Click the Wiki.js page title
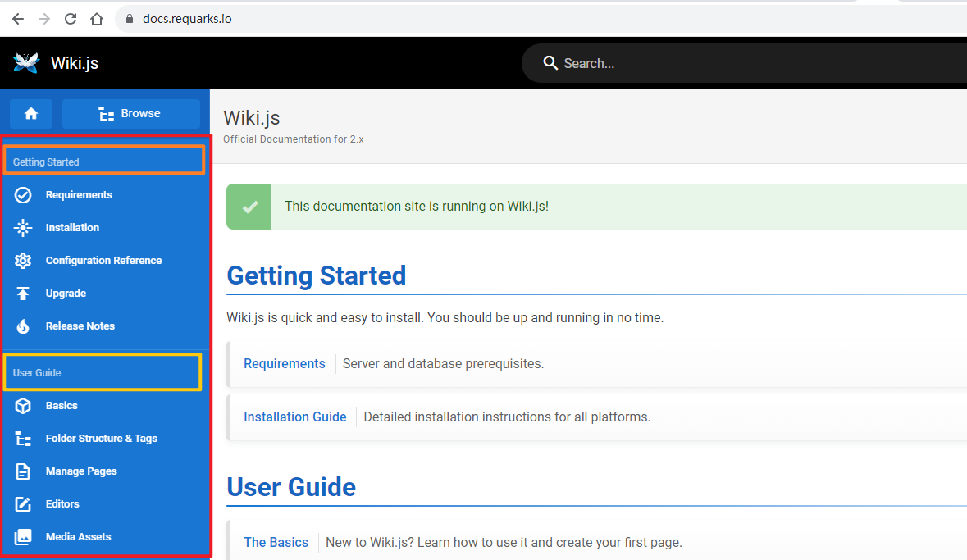Screen dimensions: 967x560 (x=252, y=118)
